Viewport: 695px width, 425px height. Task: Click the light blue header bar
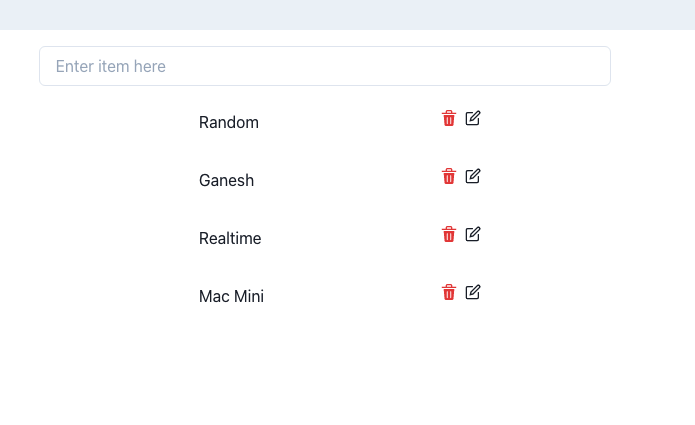point(347,14)
